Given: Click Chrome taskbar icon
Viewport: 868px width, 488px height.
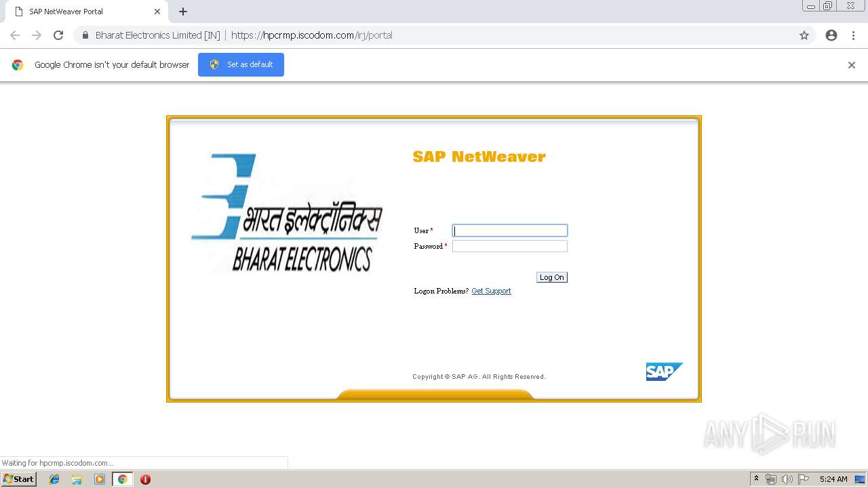Looking at the screenshot, I should (x=122, y=479).
